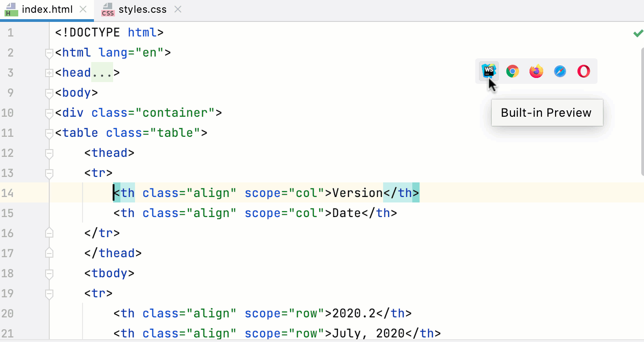The image size is (644, 342).
Task: Open the page in Chrome
Action: (512, 71)
